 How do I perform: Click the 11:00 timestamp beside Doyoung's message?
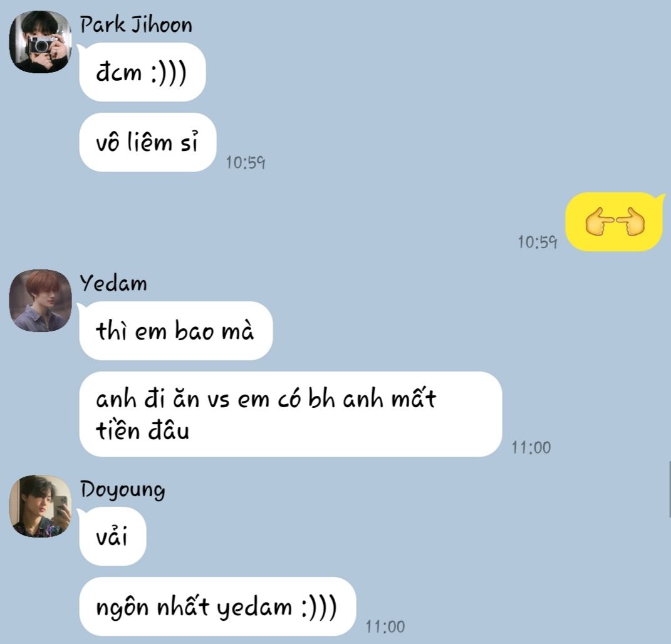click(385, 627)
